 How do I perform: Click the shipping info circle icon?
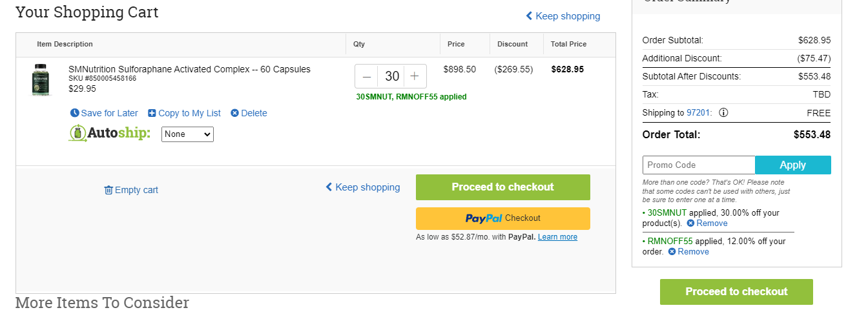(723, 112)
